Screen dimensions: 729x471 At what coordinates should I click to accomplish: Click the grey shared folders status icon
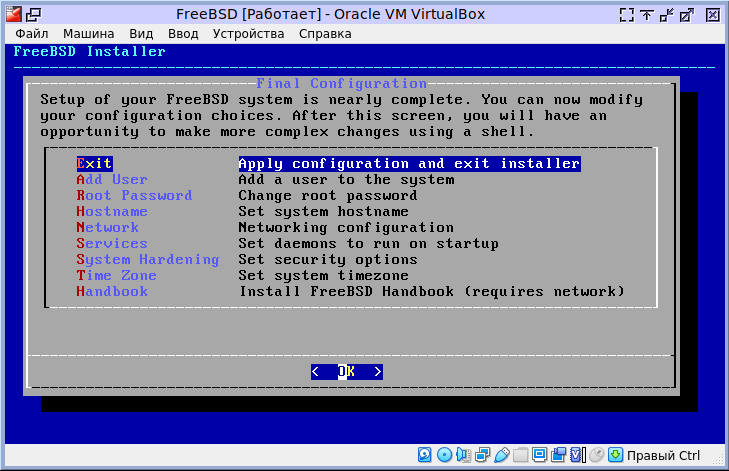pyautogui.click(x=520, y=455)
